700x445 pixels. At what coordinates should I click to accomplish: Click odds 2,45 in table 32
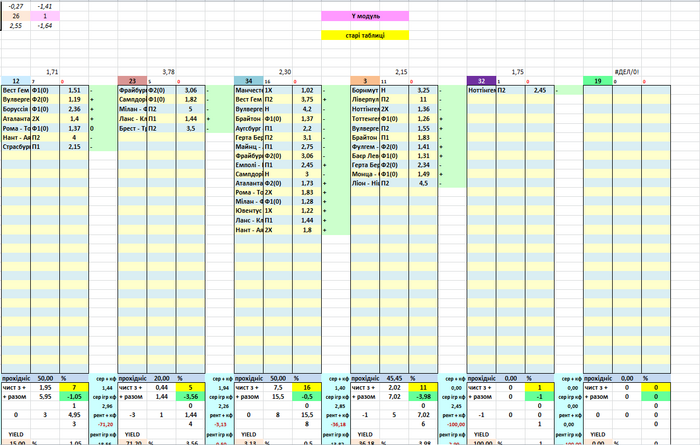tap(540, 90)
